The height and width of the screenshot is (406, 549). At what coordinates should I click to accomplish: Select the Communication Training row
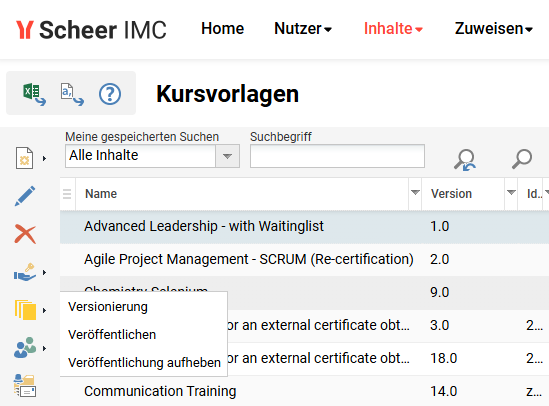[304, 391]
